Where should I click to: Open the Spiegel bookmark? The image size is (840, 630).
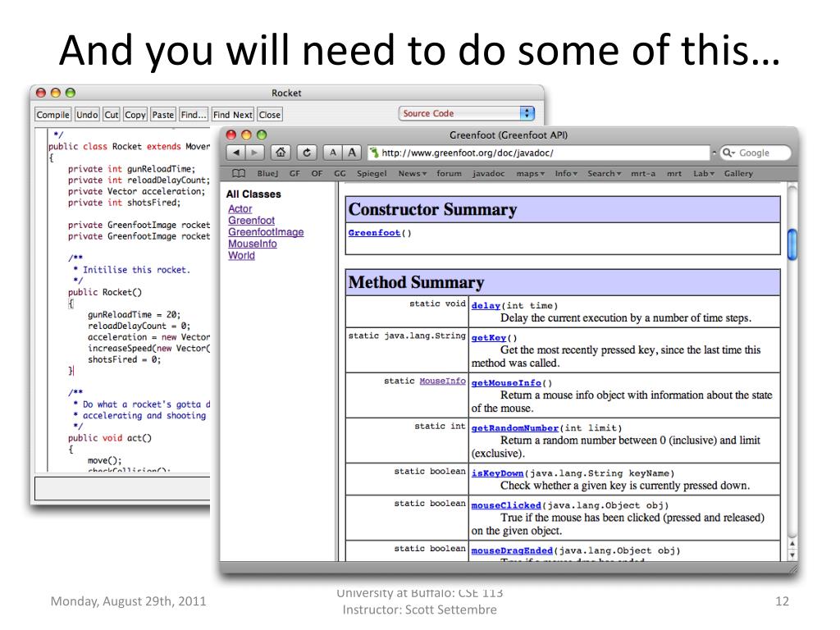pyautogui.click(x=372, y=174)
